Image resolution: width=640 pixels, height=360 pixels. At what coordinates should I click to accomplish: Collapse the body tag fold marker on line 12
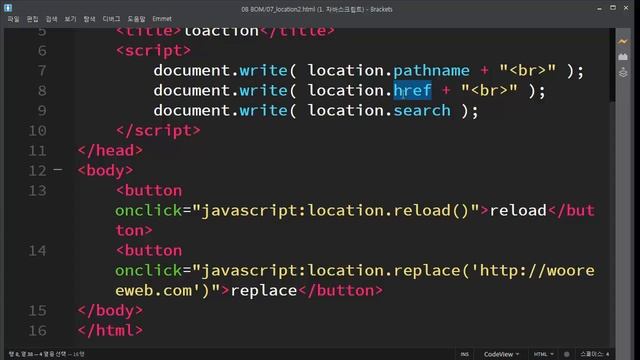58,169
